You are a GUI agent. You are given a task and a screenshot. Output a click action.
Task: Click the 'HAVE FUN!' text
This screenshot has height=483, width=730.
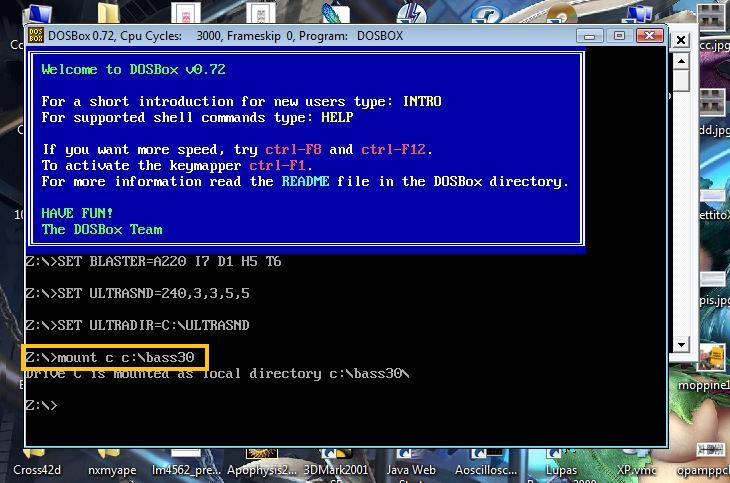click(x=77, y=213)
